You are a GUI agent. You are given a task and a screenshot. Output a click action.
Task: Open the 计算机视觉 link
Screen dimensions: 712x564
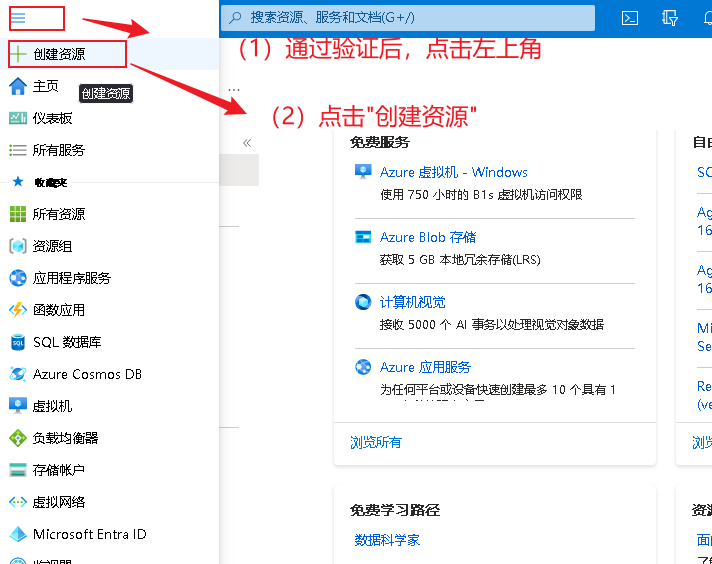pyautogui.click(x=413, y=302)
